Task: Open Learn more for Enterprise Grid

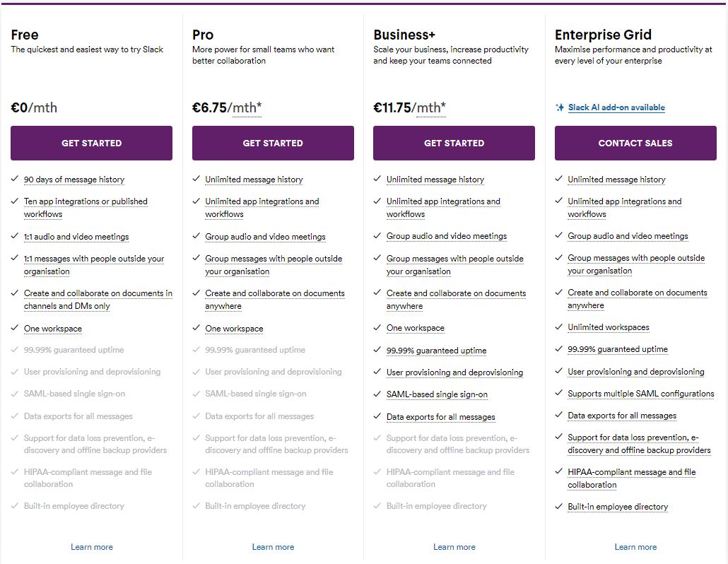Action: [x=635, y=547]
